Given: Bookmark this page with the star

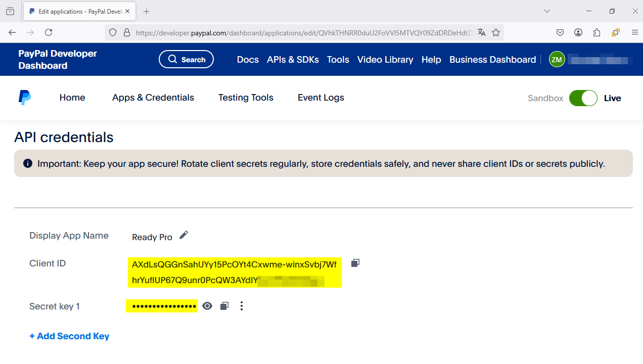Looking at the screenshot, I should [x=496, y=32].
